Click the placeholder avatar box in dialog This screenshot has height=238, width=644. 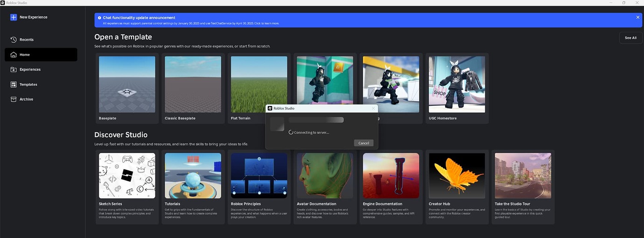click(277, 124)
